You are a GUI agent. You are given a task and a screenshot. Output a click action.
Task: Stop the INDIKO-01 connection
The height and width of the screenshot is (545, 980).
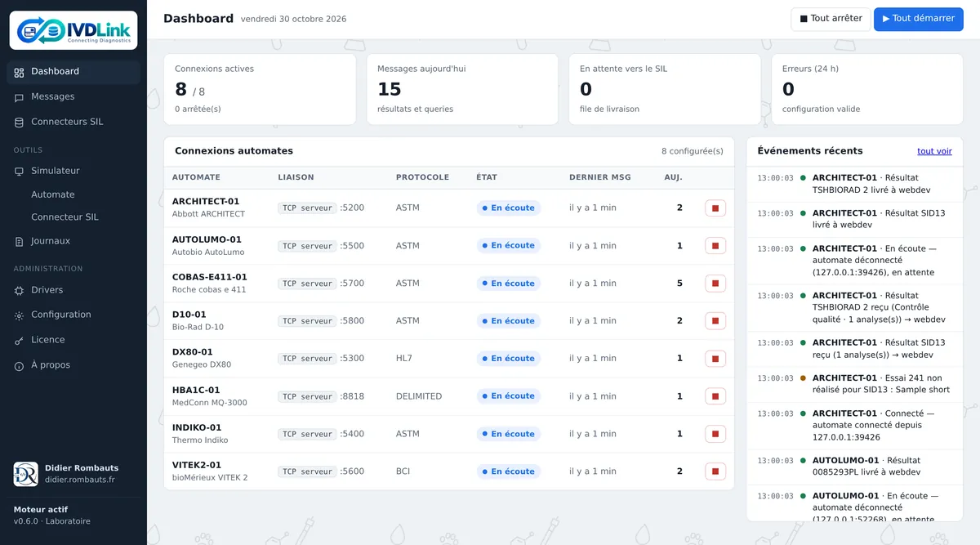[x=715, y=434]
